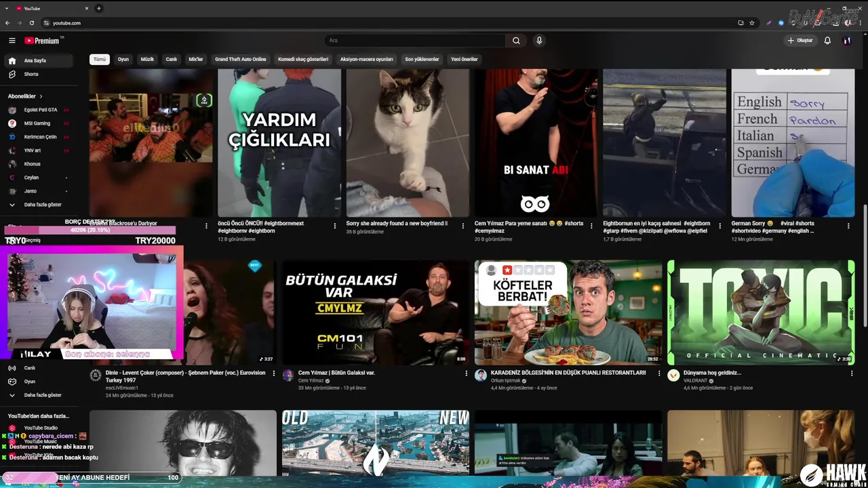Open the tab search dropdown arrow

6,8
